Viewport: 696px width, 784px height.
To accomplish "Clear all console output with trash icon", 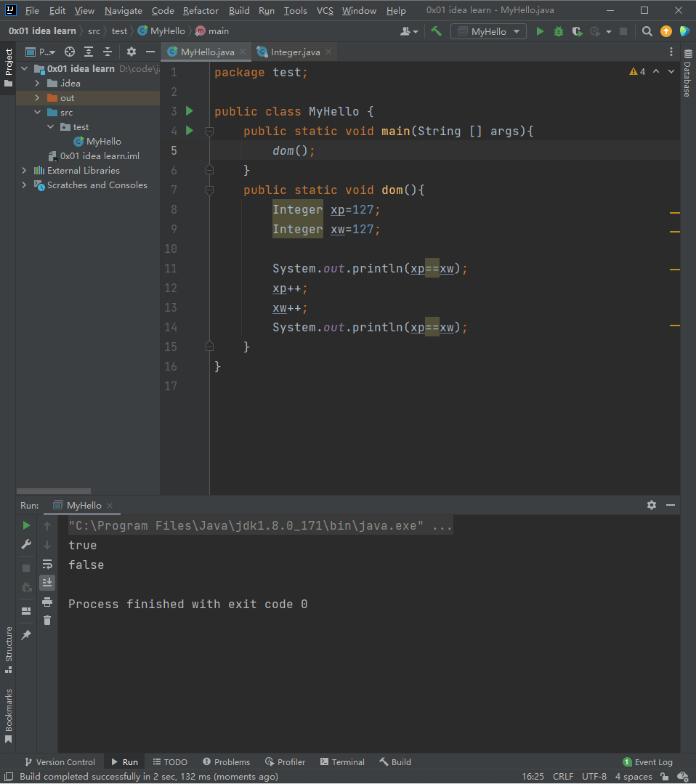I will [x=47, y=621].
